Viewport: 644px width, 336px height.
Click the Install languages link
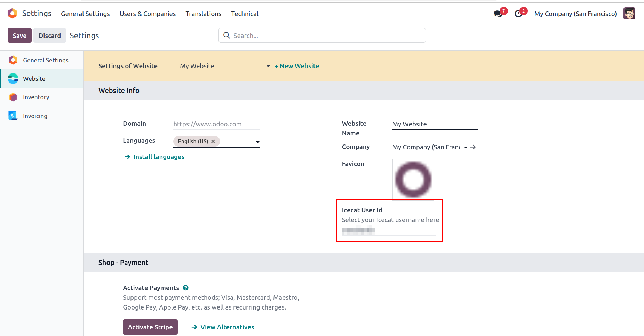point(159,157)
